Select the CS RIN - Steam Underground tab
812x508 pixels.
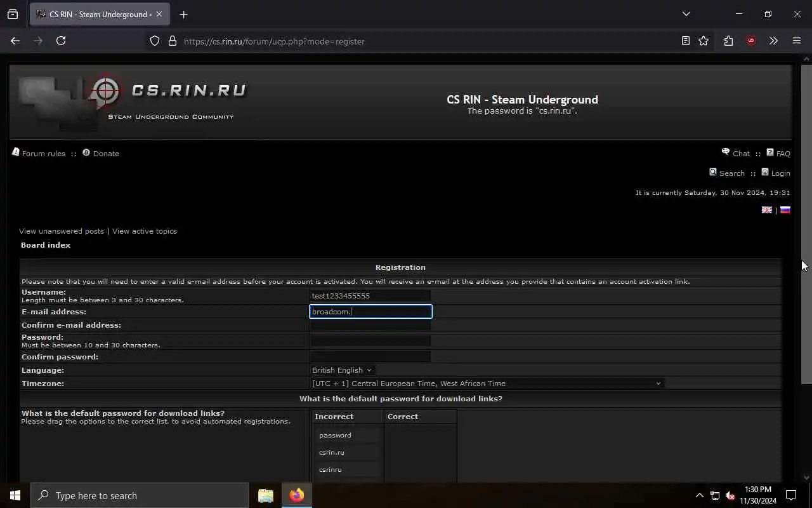tap(100, 14)
